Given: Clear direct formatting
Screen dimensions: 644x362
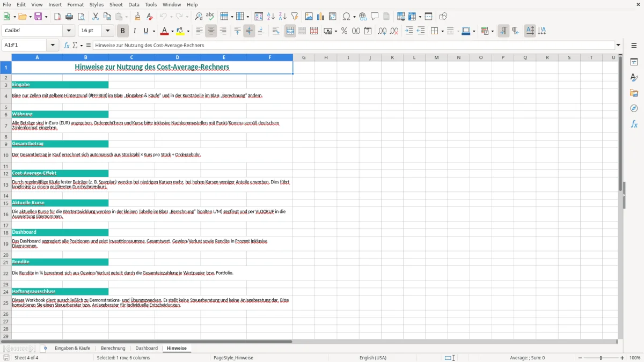Looking at the screenshot, I should [x=150, y=17].
